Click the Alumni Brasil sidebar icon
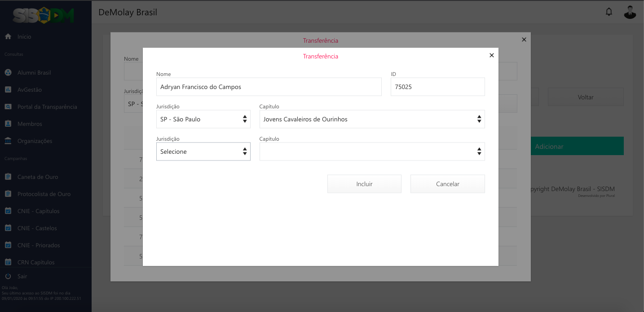 coord(8,72)
